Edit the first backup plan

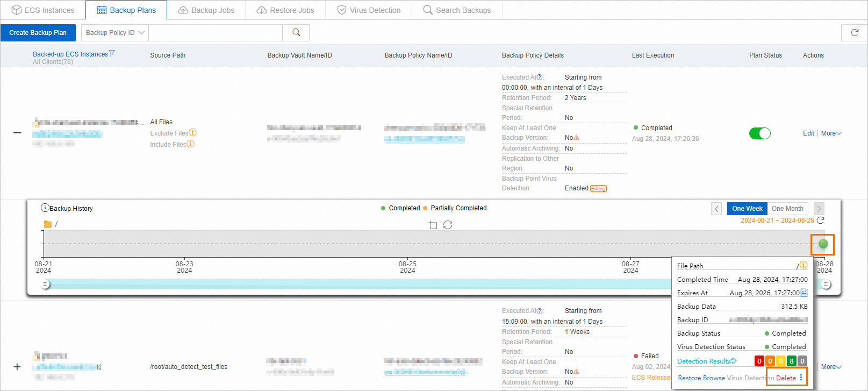click(x=808, y=133)
